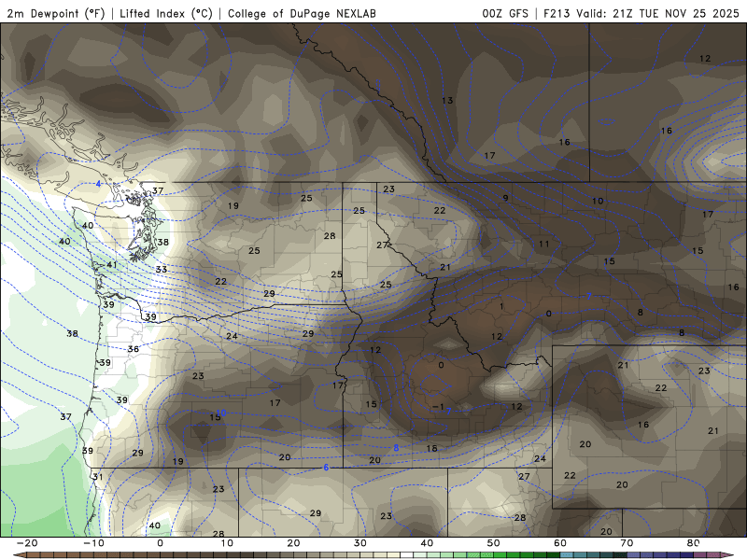Click the black dewpoint value "10" on the map

tap(598, 201)
